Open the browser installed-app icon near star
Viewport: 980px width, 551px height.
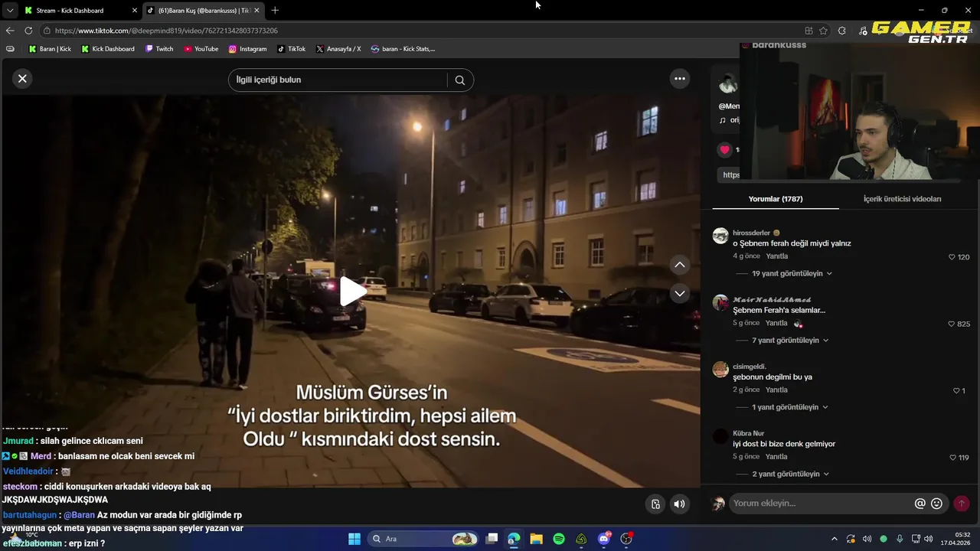pos(808,31)
